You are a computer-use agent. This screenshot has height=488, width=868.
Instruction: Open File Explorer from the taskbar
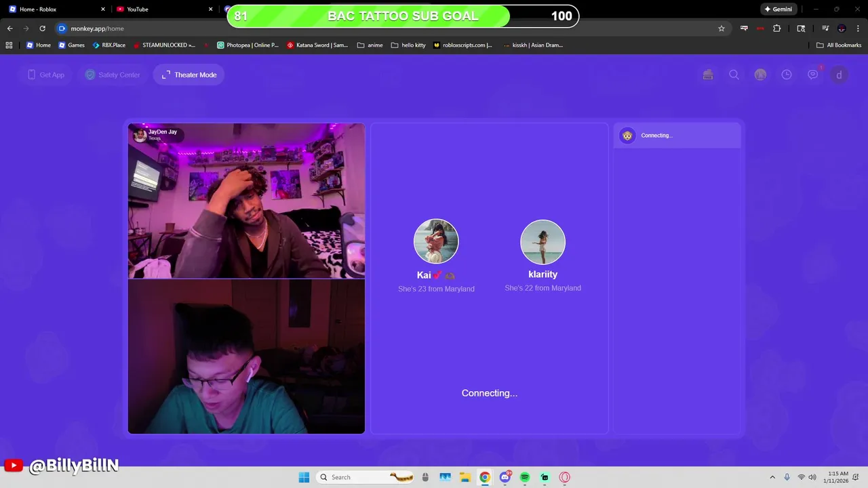point(465,477)
